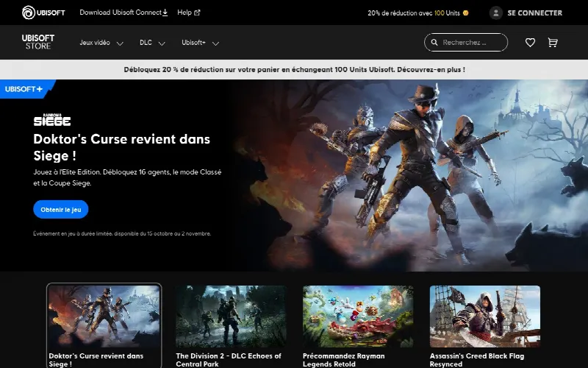Expand the Jeux vidéo chevron

(x=120, y=43)
